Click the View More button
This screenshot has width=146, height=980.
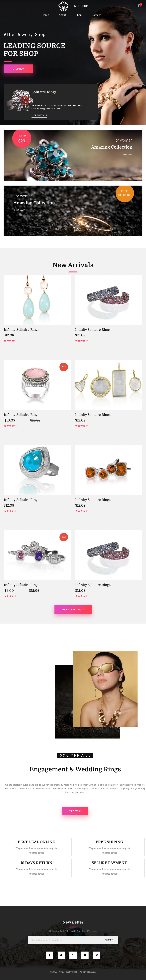click(75, 811)
